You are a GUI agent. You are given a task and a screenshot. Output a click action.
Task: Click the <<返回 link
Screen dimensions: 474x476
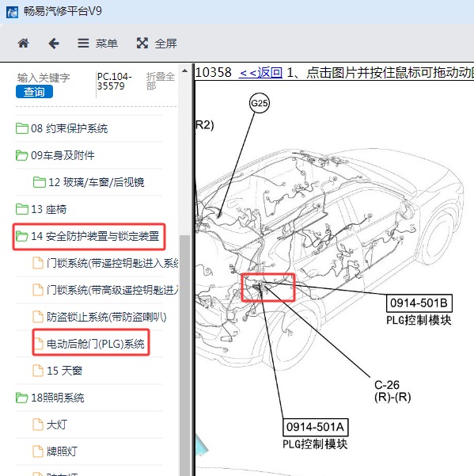click(x=260, y=73)
